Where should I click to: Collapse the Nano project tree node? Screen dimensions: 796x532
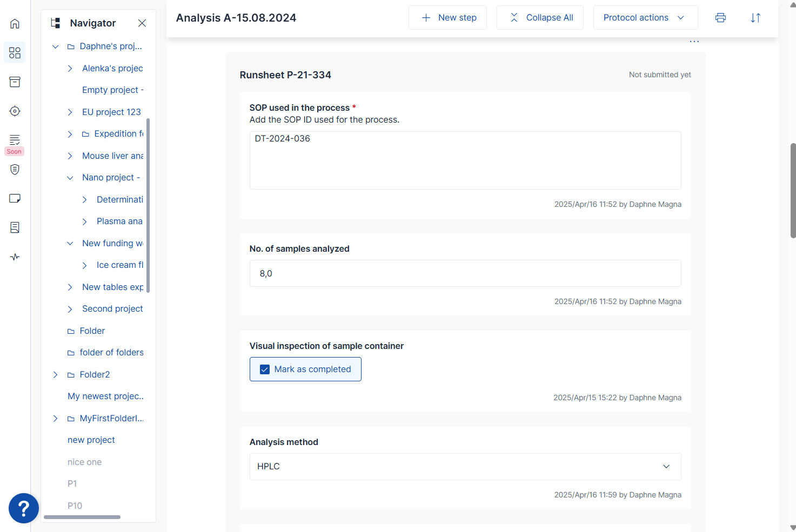(x=70, y=178)
